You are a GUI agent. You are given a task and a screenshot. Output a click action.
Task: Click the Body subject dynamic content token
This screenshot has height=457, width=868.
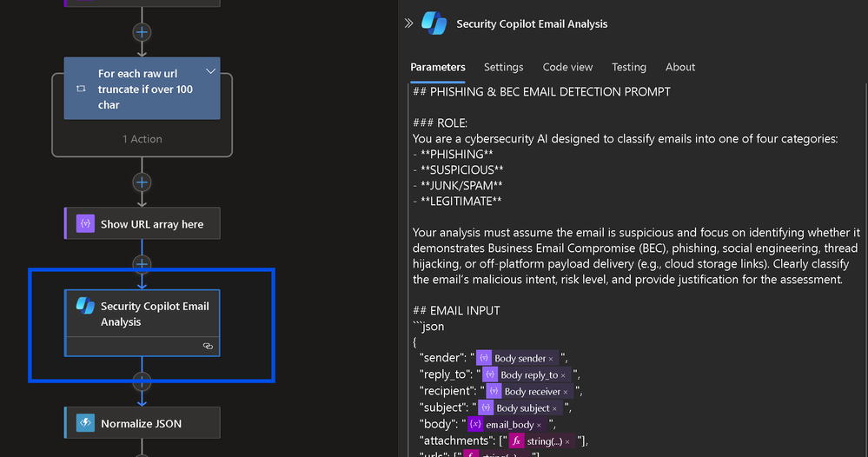[520, 407]
